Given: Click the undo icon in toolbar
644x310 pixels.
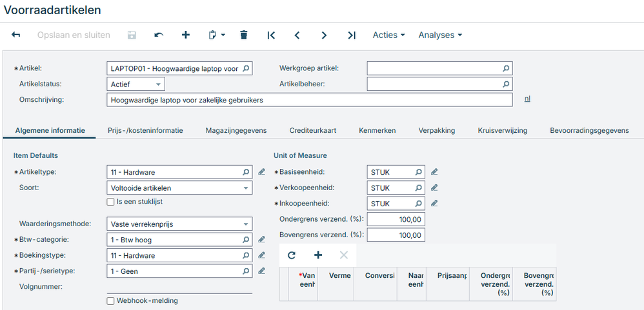Looking at the screenshot, I should click(159, 35).
